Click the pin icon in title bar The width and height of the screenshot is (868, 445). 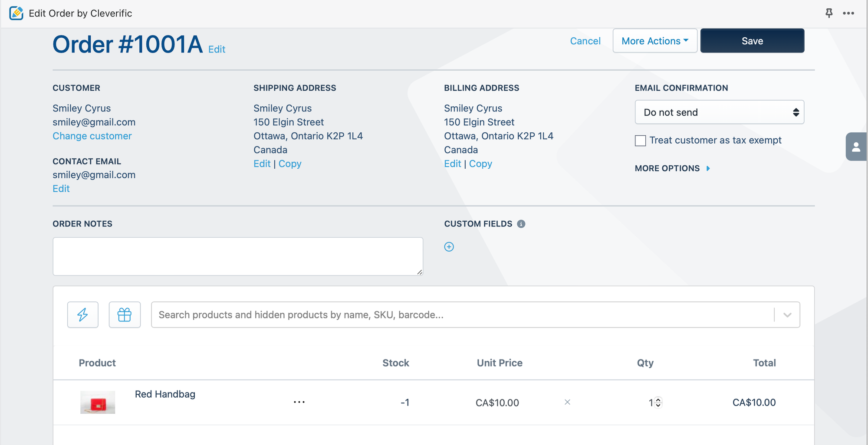pyautogui.click(x=829, y=13)
